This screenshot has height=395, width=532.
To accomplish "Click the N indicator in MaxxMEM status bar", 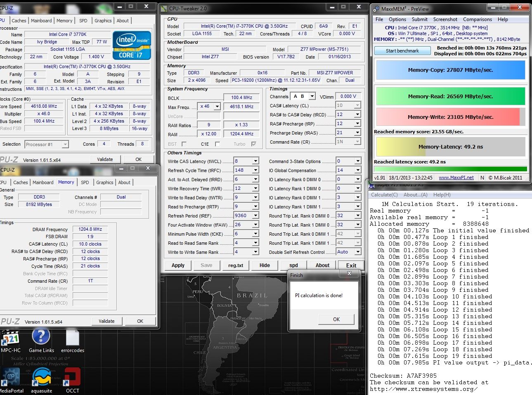I will point(482,178).
